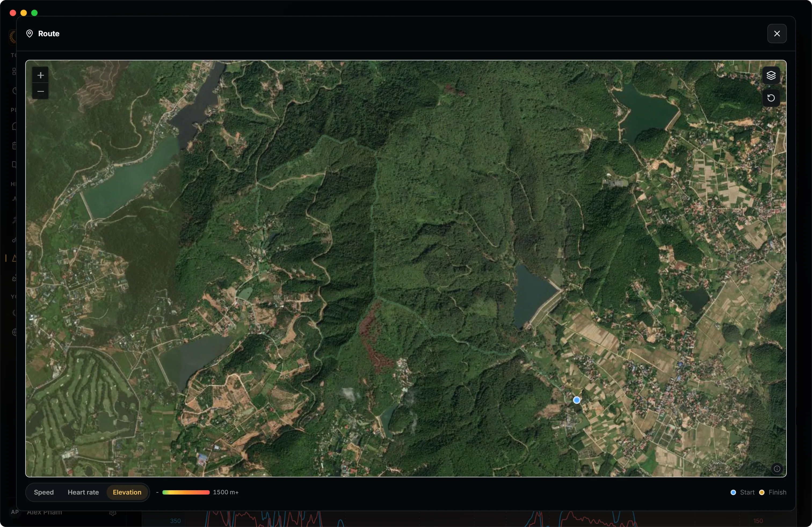Switch route coloring to Speed
812x527 pixels.
(44, 492)
